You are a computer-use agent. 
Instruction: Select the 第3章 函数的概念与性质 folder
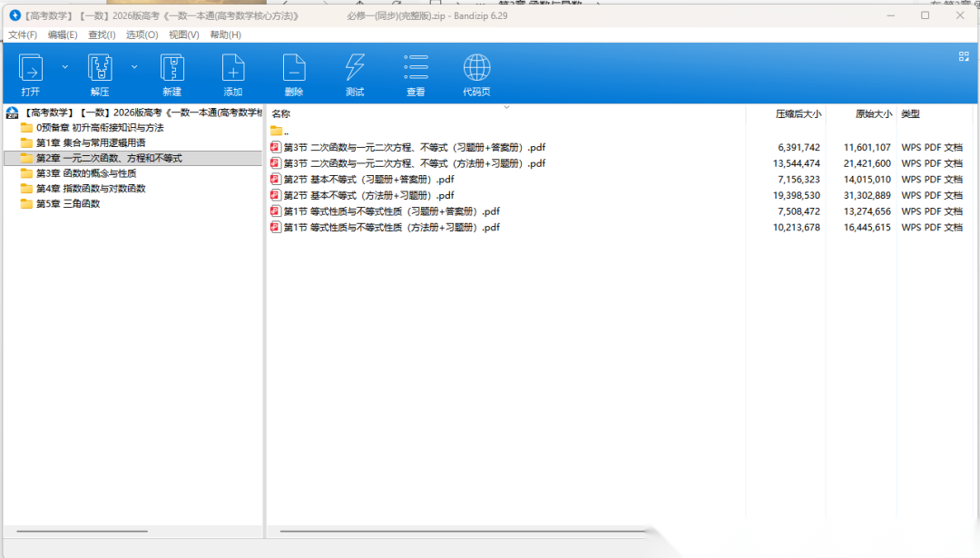tap(85, 173)
